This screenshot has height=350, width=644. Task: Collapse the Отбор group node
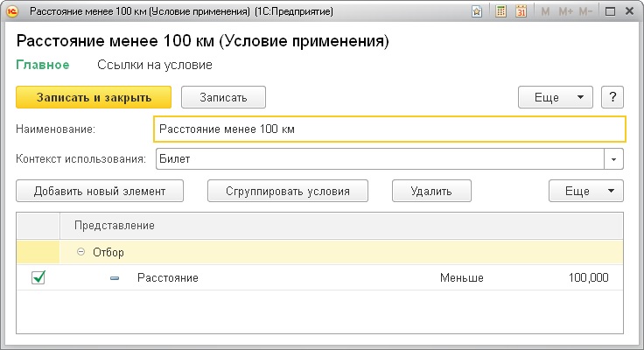point(81,252)
